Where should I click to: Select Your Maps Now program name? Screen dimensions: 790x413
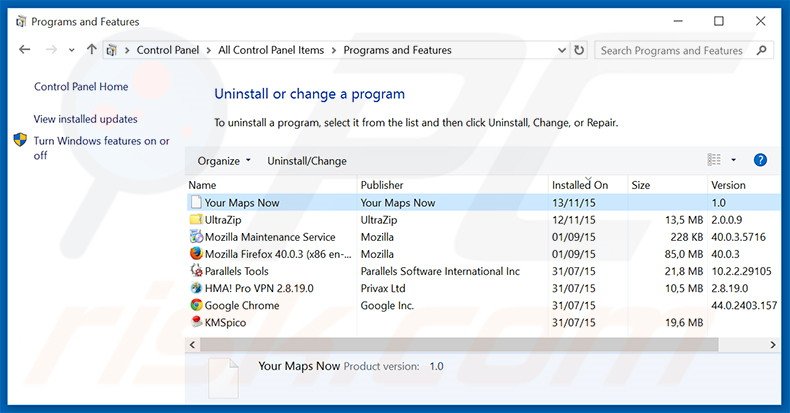click(x=242, y=203)
